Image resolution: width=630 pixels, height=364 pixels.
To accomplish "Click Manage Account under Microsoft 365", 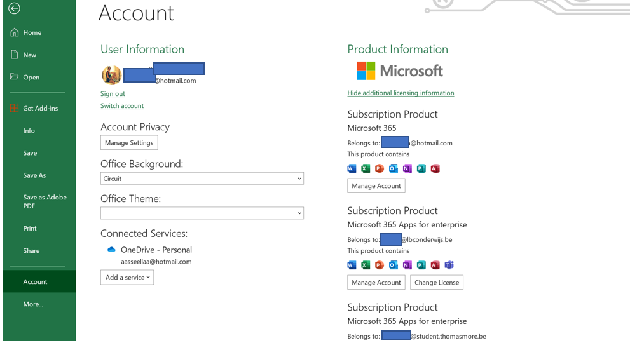I will (376, 186).
